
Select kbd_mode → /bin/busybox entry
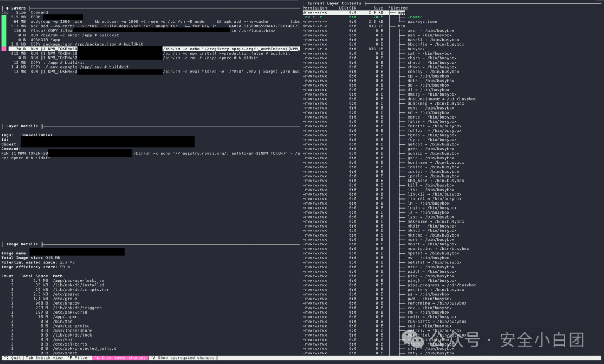coord(436,181)
